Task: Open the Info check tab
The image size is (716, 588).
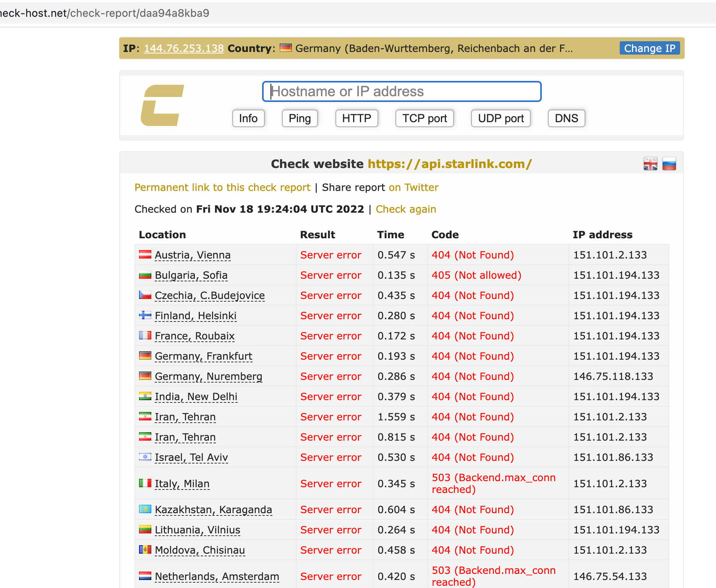Action: (x=248, y=118)
